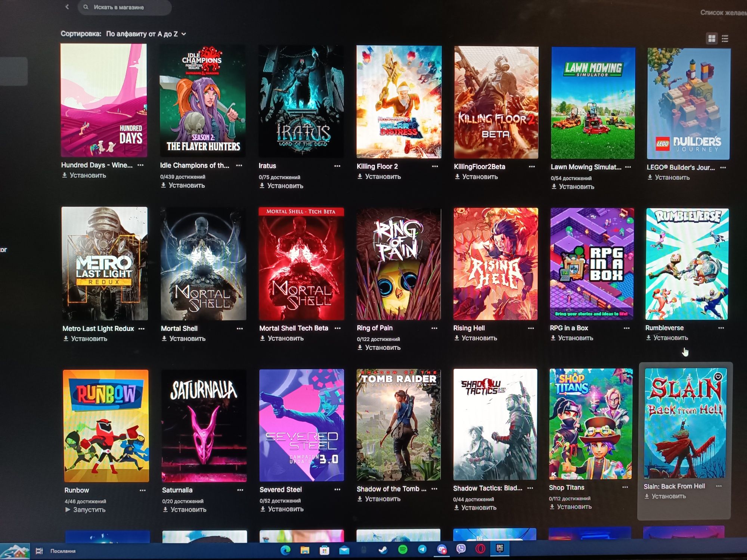Open more options for Saturnalia
Image resolution: width=747 pixels, height=560 pixels.
[240, 490]
